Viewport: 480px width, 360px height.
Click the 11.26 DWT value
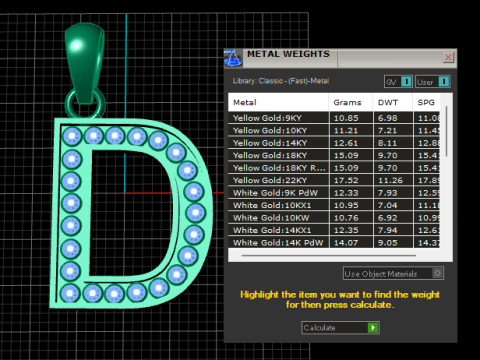pyautogui.click(x=390, y=180)
